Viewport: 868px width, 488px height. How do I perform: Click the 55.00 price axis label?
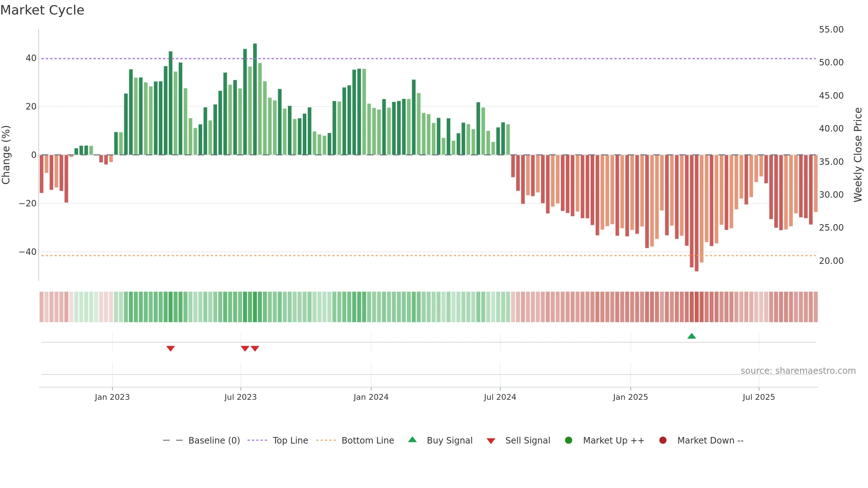[x=831, y=30]
